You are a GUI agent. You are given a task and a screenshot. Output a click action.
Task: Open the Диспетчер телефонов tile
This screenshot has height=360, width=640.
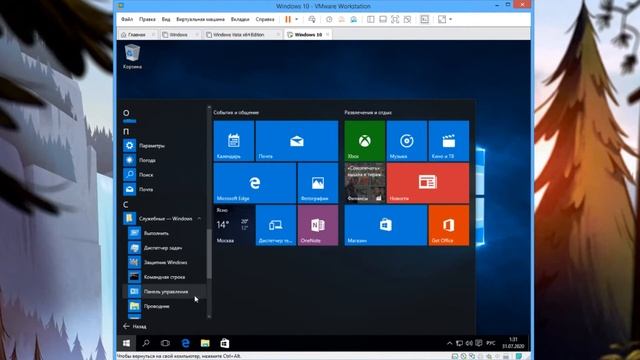tap(276, 225)
